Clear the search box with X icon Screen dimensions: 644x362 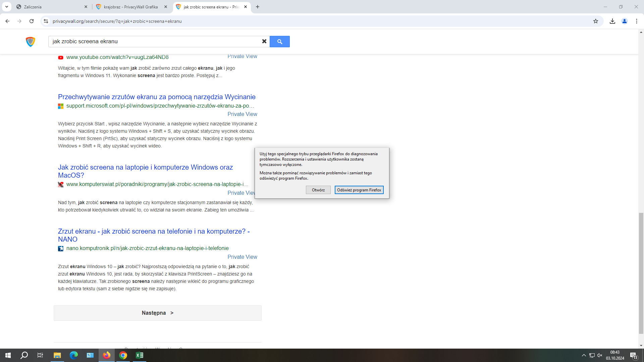264,41
